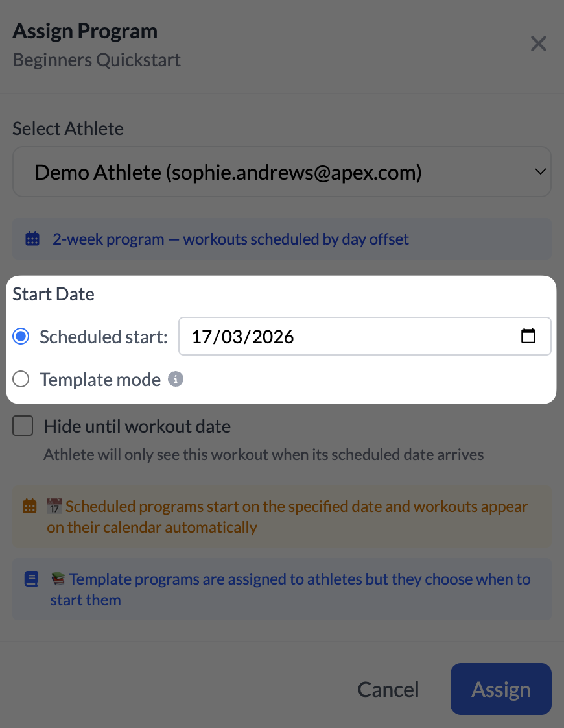
Task: Open the calendar date picker
Action: pyautogui.click(x=528, y=336)
